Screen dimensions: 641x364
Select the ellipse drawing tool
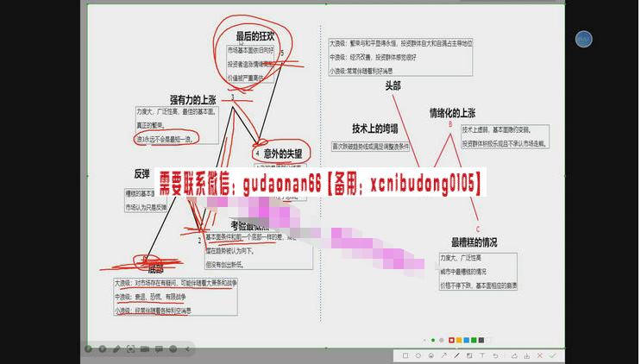[x=418, y=355]
